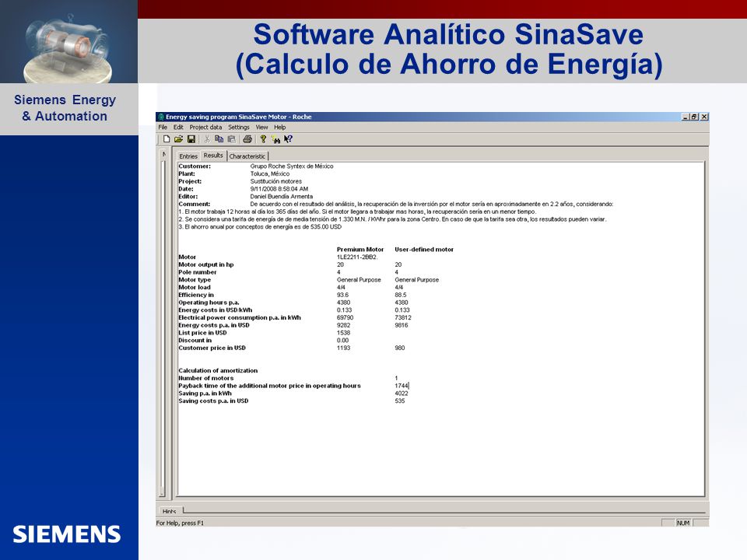747x560 pixels.
Task: Click the NUM indicator in status bar
Action: [x=683, y=523]
